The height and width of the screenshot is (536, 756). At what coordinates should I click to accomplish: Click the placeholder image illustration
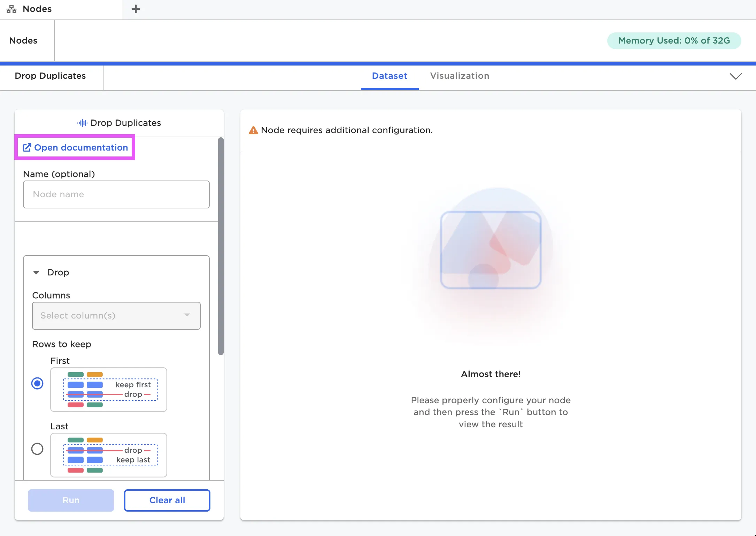pos(491,250)
